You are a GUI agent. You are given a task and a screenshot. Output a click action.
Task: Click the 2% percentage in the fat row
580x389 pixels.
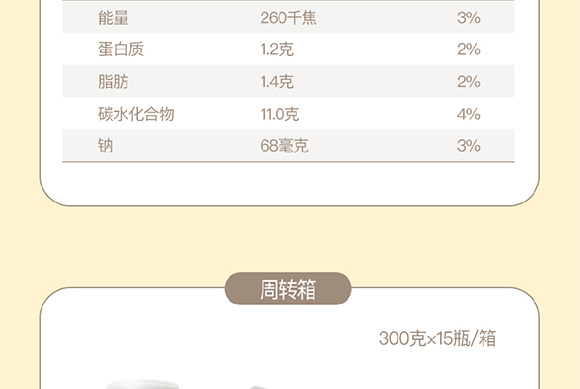point(469,81)
